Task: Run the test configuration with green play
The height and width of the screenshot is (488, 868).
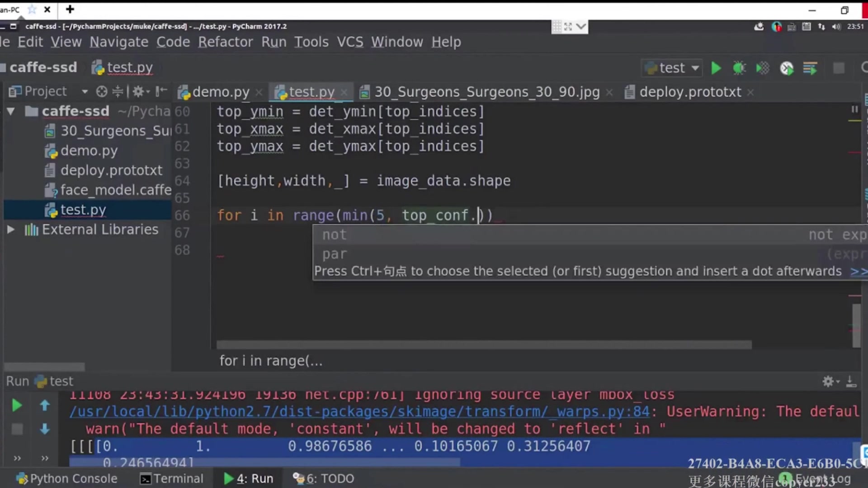Action: coord(716,68)
